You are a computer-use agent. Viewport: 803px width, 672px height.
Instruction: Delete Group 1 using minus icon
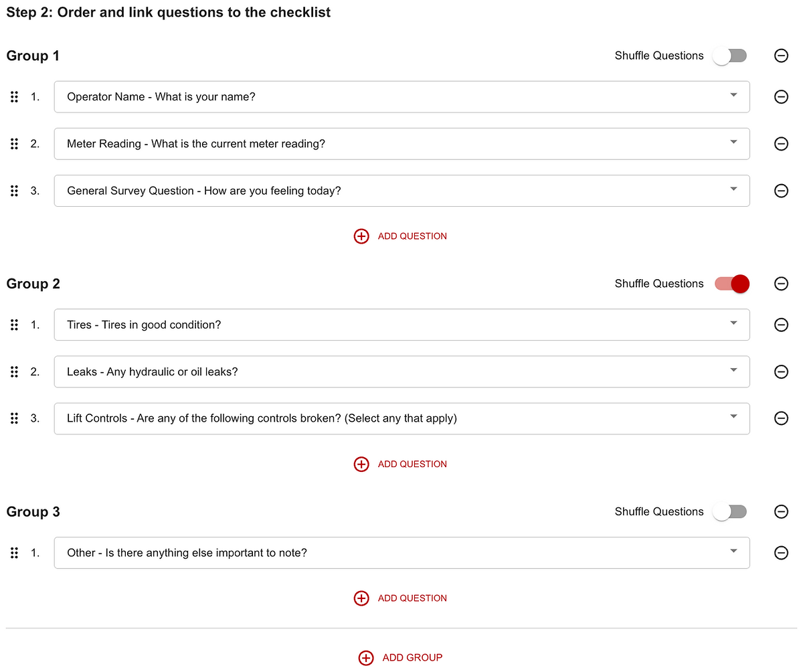pos(780,56)
